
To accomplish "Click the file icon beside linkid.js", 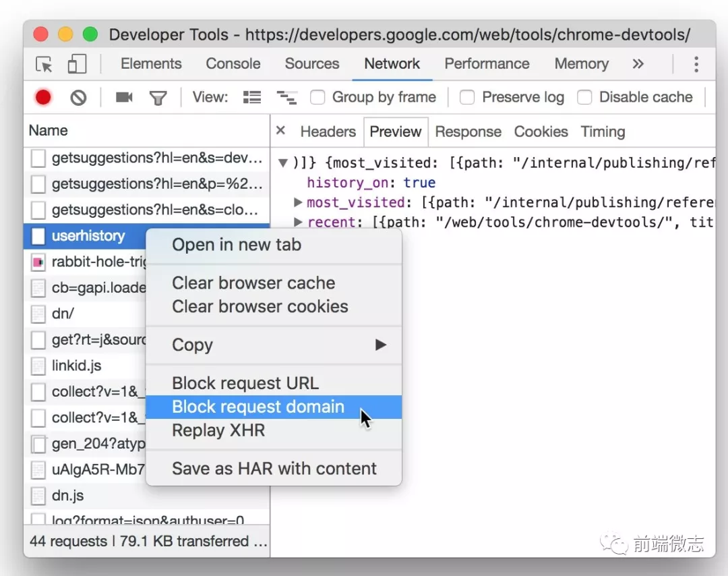I will coord(38,366).
